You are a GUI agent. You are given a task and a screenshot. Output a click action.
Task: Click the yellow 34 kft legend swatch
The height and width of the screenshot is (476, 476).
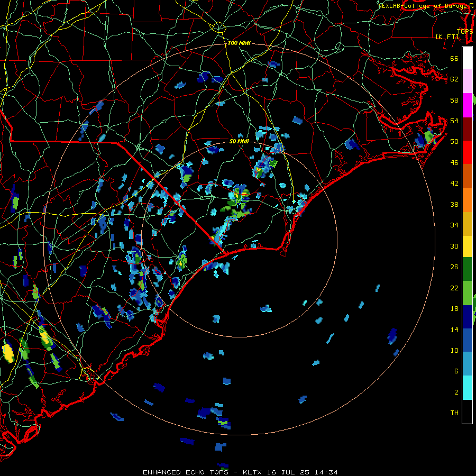[467, 246]
